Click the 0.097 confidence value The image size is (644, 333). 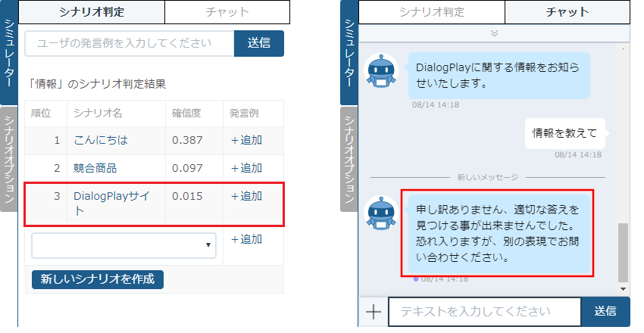click(187, 168)
